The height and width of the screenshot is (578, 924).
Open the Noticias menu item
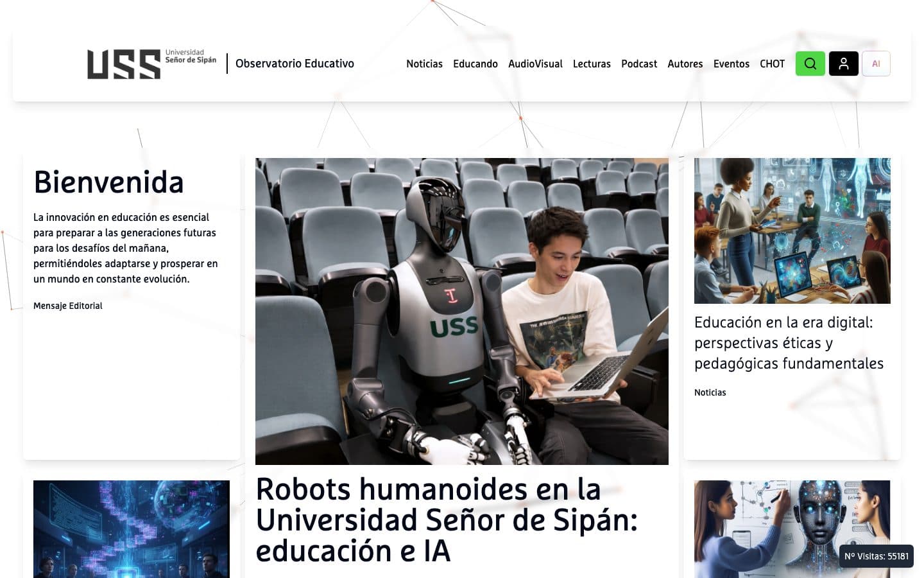pos(424,64)
